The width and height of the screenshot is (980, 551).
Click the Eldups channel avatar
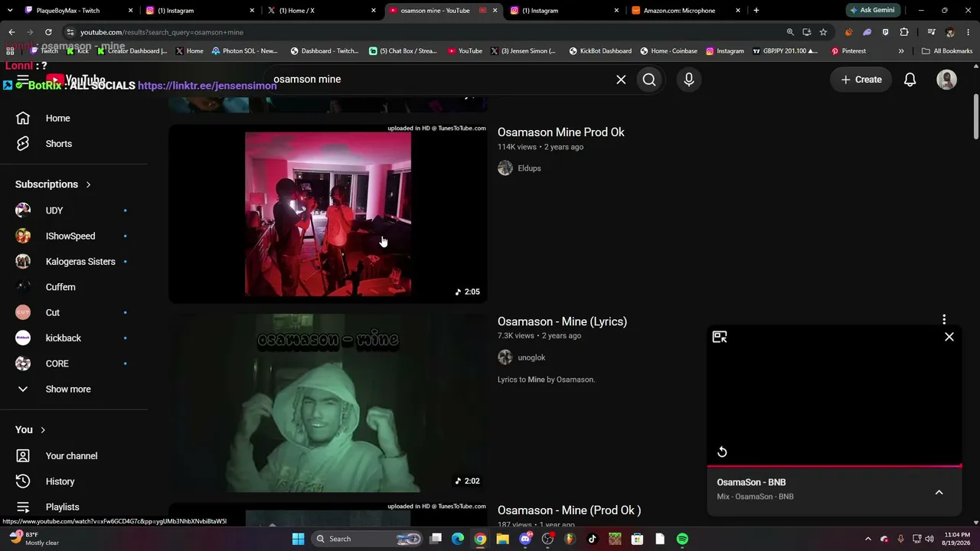coord(505,168)
